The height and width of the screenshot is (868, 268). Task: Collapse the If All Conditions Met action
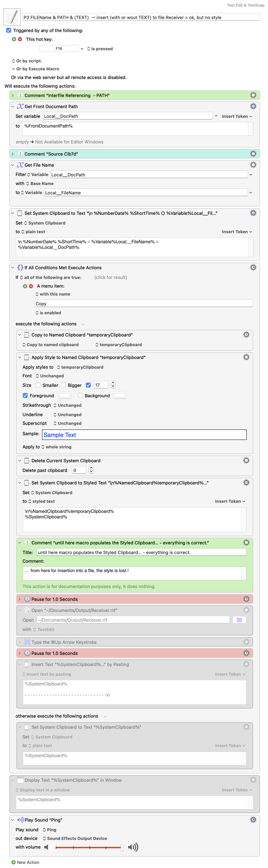12,268
